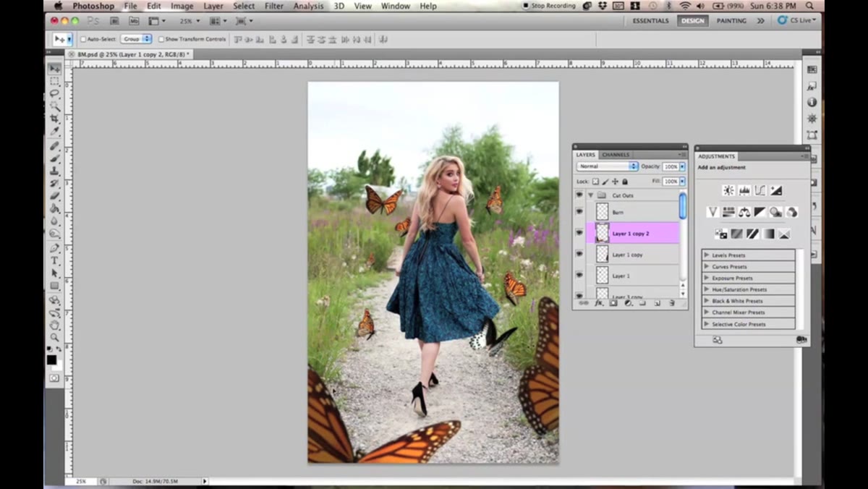Viewport: 868px width, 489px height.
Task: Open the Layer menu
Action: [213, 6]
